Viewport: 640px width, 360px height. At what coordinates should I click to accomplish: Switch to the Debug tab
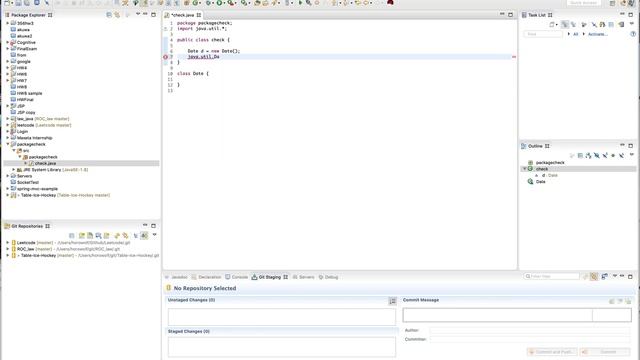(328, 277)
